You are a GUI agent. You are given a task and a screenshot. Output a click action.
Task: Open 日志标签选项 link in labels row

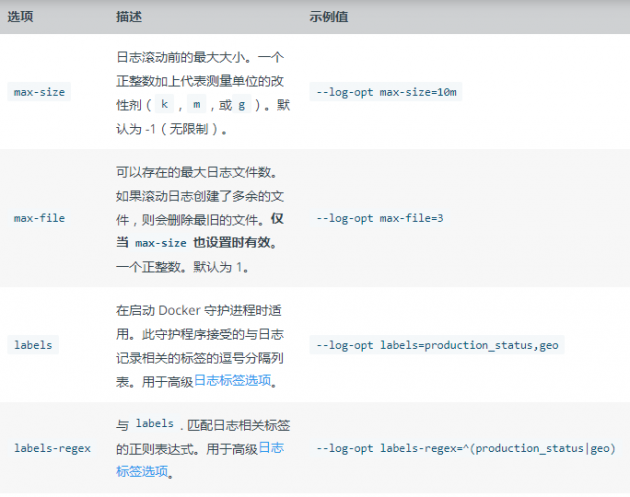(233, 380)
